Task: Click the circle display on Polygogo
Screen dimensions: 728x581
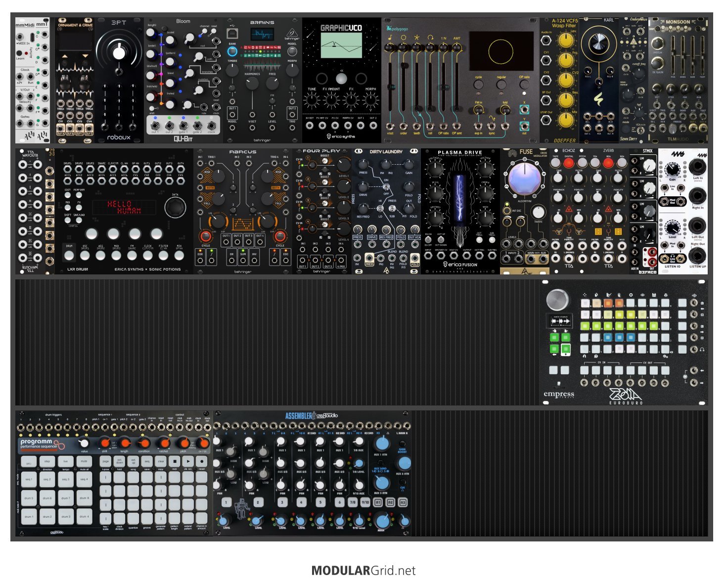Action: coord(500,51)
